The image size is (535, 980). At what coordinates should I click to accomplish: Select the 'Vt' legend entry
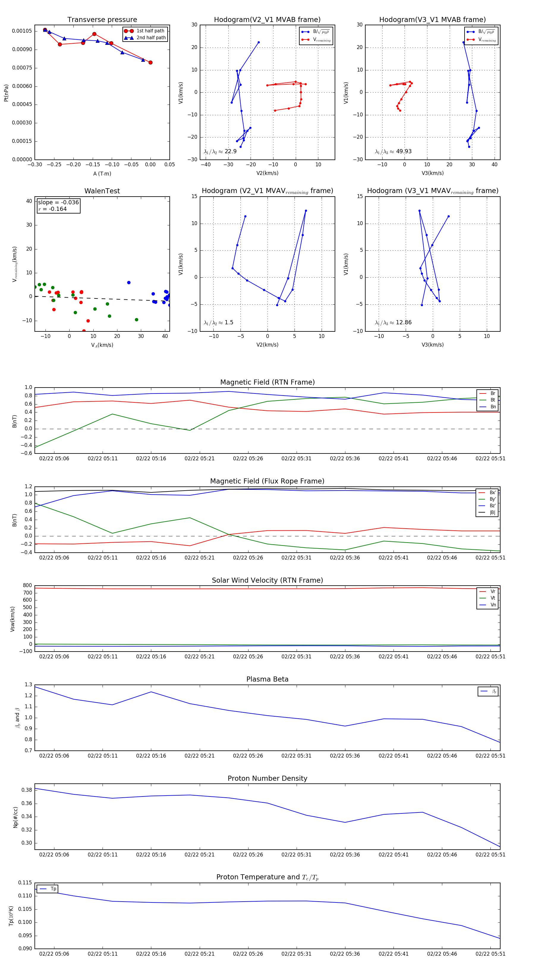coord(487,598)
